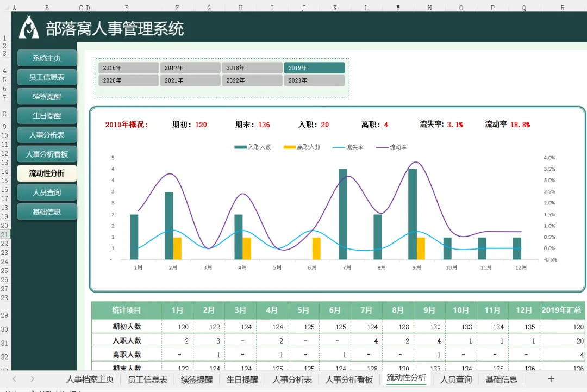Click the previous sheet navigation arrow
The height and width of the screenshot is (392, 587).
click(x=14, y=379)
